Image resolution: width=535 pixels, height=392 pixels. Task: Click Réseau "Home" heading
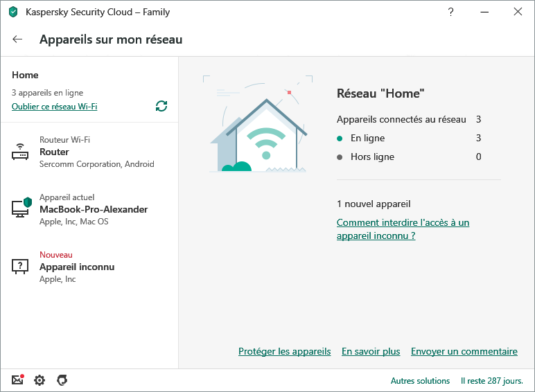click(380, 93)
